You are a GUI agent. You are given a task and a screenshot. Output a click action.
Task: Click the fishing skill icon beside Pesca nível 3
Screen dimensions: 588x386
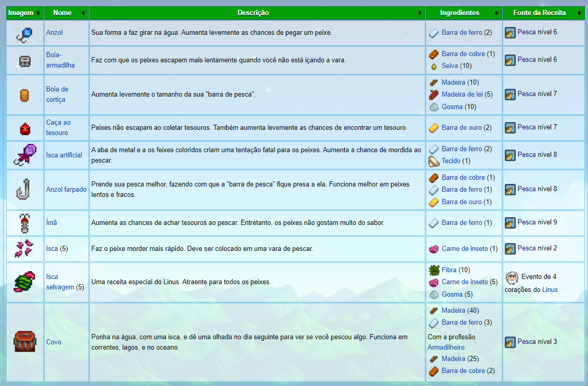pyautogui.click(x=510, y=342)
